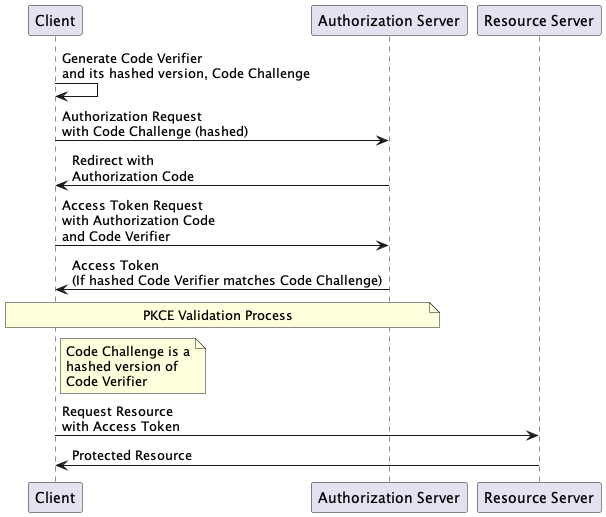Screen dimensions: 606x517
Task: Click the Access Token Request message text
Action: (138, 220)
